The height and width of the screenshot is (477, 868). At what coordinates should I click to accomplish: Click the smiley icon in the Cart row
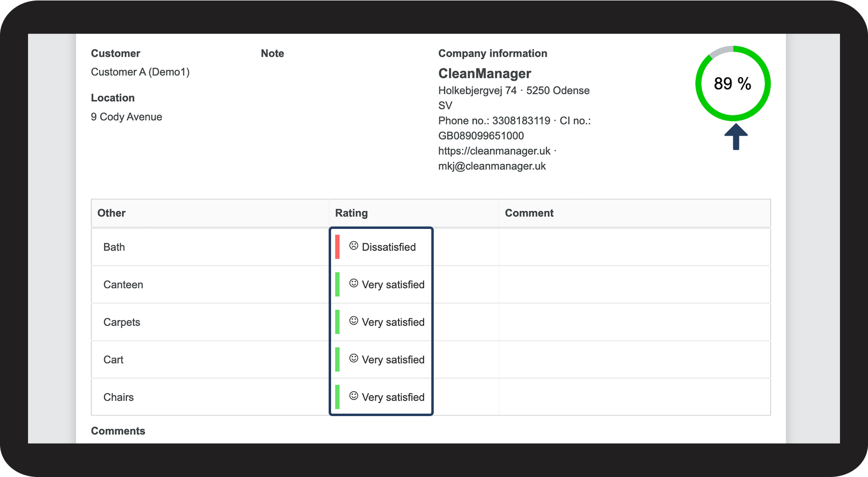click(354, 359)
